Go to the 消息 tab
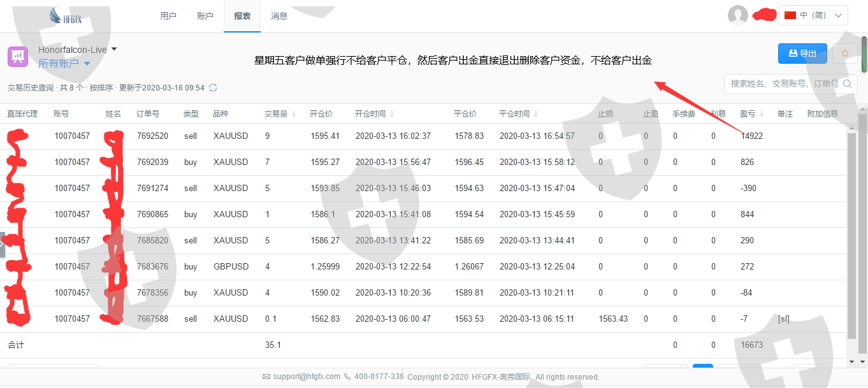Viewport: 868px width, 388px height. tap(279, 16)
